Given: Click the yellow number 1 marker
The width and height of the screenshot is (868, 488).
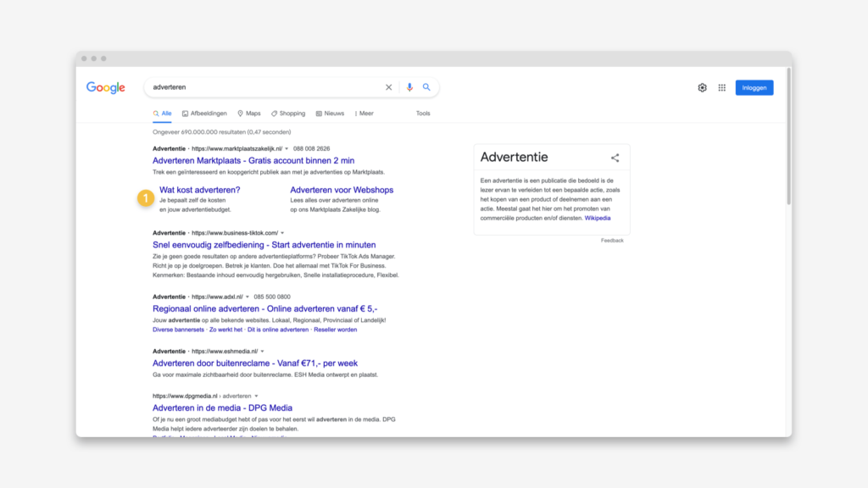Looking at the screenshot, I should tap(146, 198).
